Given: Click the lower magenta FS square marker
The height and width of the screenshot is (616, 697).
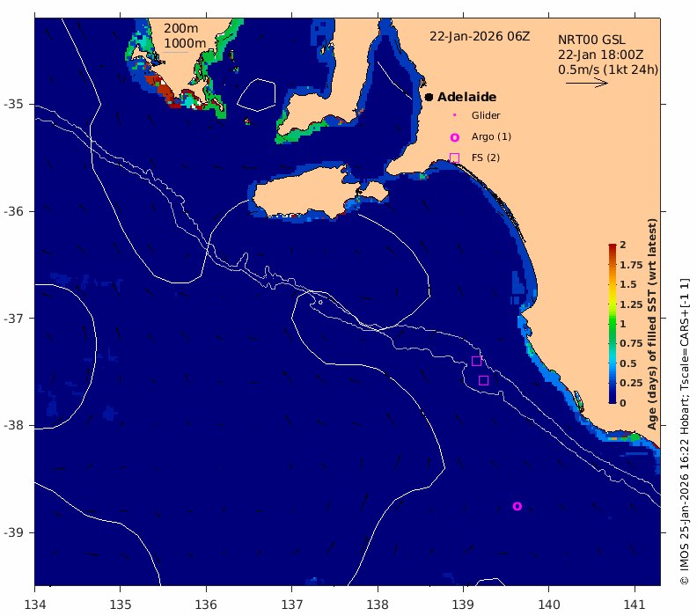Looking at the screenshot, I should pyautogui.click(x=484, y=380).
